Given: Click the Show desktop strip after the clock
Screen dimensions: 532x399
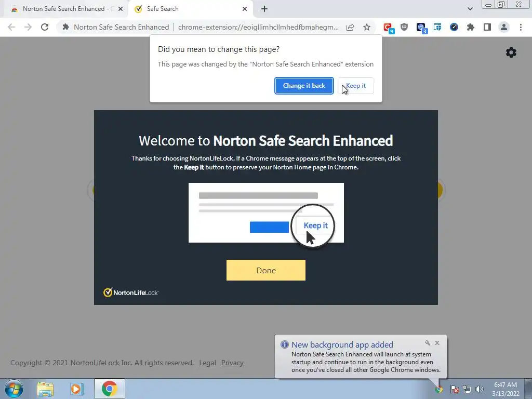Looking at the screenshot, I should click(528, 389).
